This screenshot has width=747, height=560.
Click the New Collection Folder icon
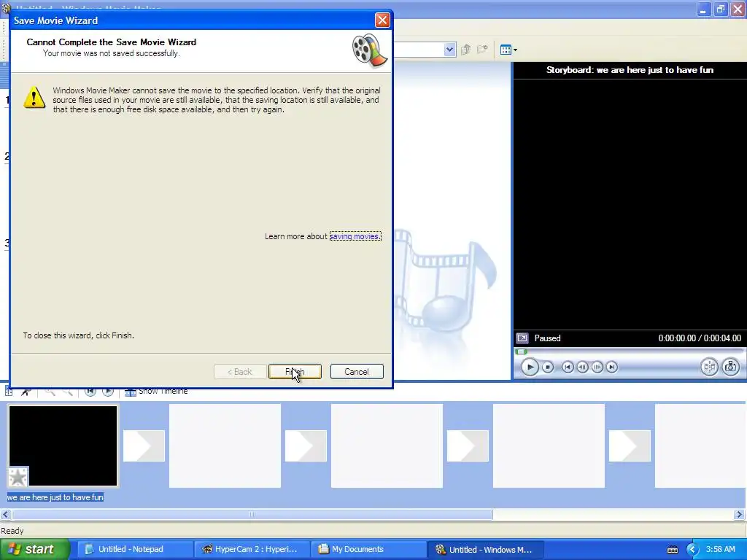point(483,50)
